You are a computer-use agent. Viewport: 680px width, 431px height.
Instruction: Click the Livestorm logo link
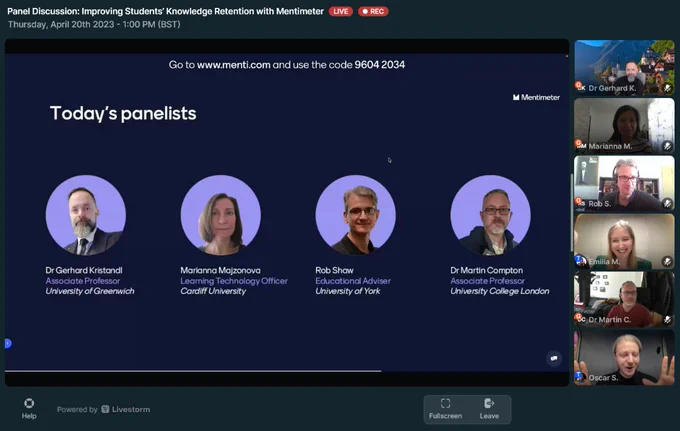(126, 409)
